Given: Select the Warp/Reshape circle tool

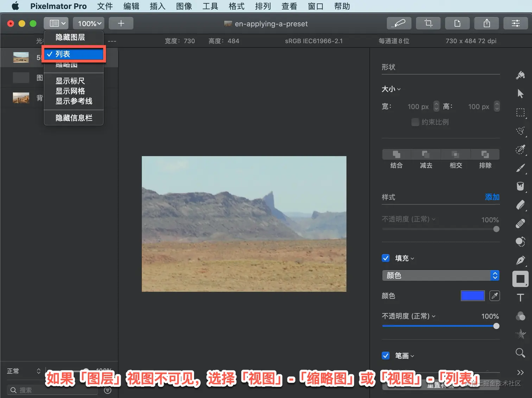Looking at the screenshot, I should point(520,242).
